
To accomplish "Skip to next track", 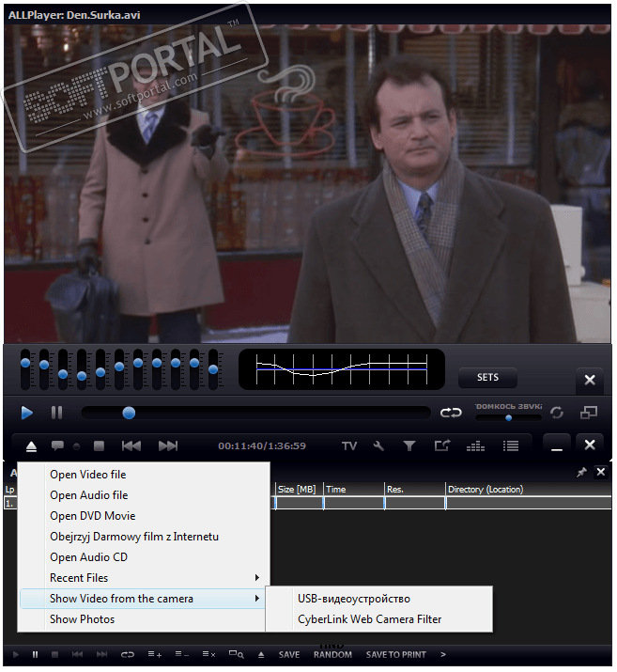I will point(168,447).
